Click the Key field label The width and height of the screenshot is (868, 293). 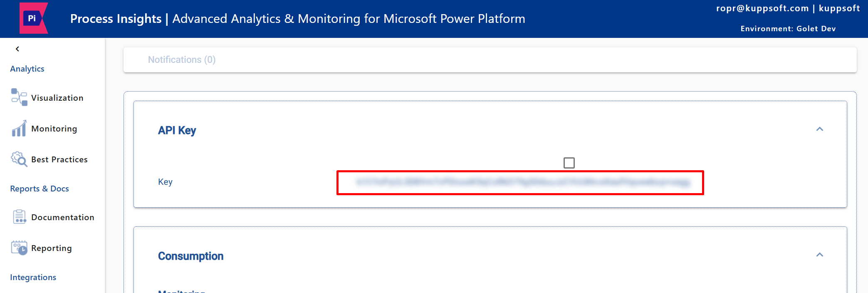(x=165, y=182)
